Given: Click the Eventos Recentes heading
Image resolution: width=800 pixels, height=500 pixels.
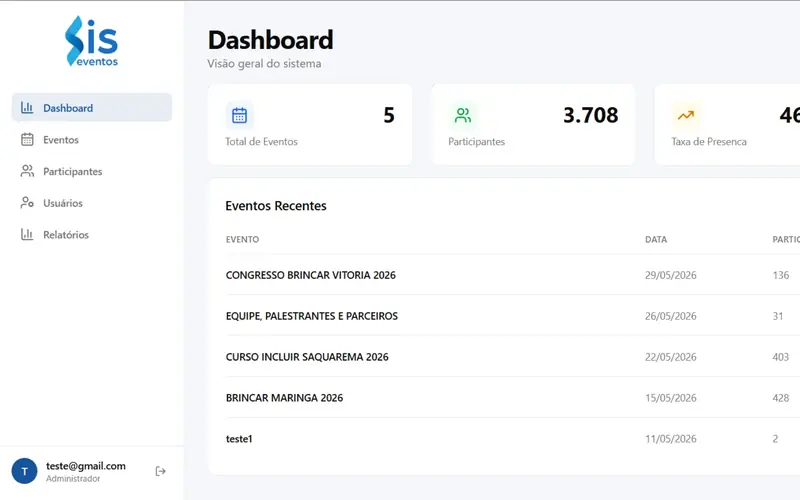Looking at the screenshot, I should (x=276, y=206).
